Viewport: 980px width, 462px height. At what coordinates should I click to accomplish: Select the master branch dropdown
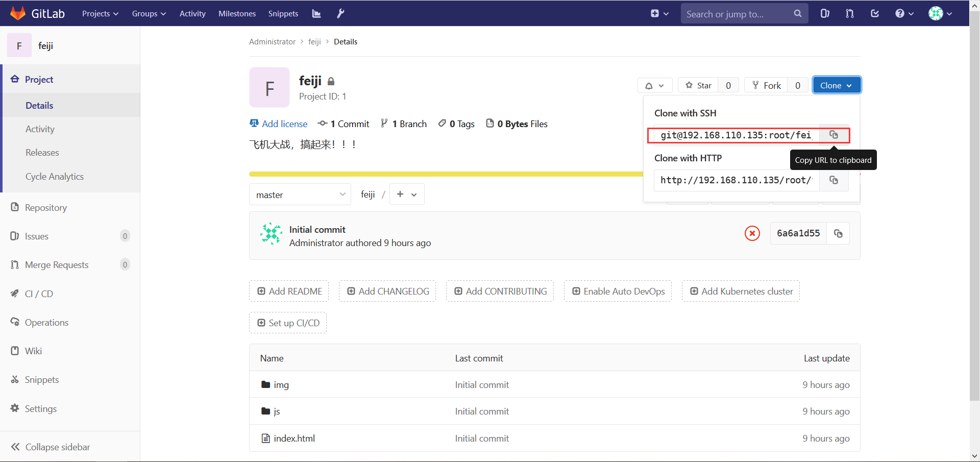(x=300, y=194)
